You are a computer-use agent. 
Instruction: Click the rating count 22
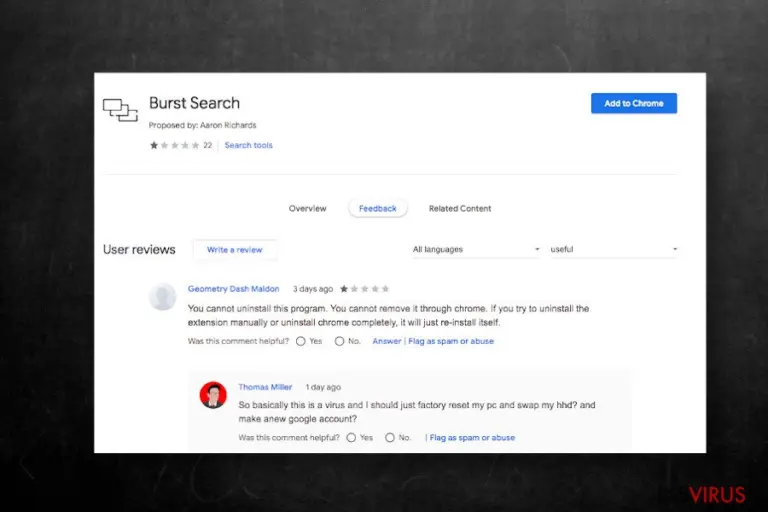tap(208, 145)
